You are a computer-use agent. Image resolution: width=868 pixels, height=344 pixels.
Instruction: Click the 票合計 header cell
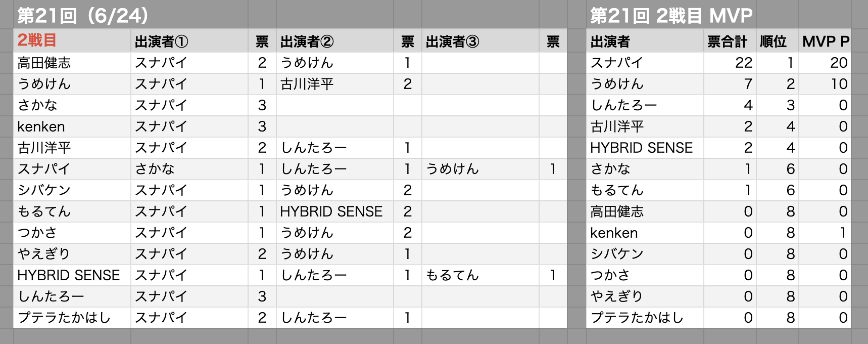point(730,40)
